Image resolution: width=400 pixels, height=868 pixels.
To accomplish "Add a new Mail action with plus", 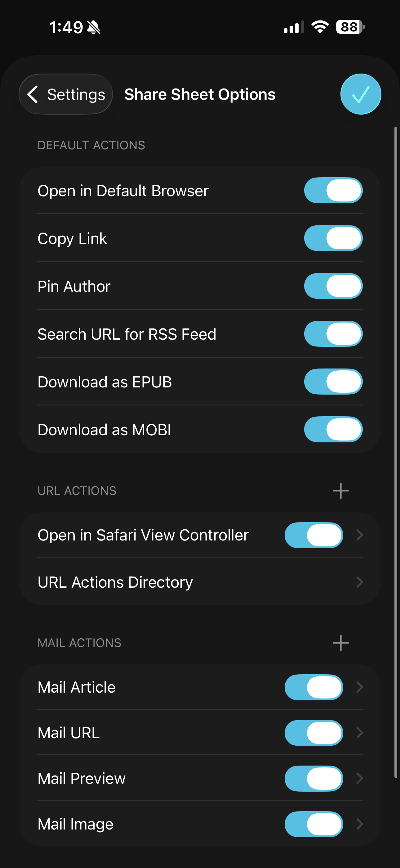I will pos(340,643).
